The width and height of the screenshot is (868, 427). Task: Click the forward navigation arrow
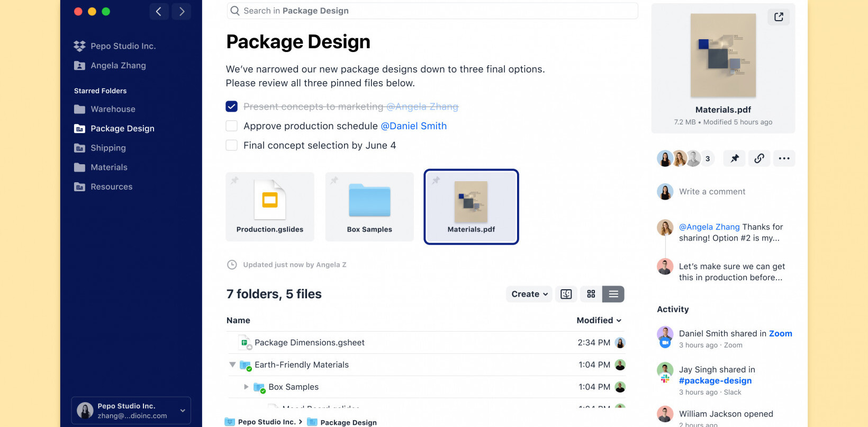(x=182, y=12)
